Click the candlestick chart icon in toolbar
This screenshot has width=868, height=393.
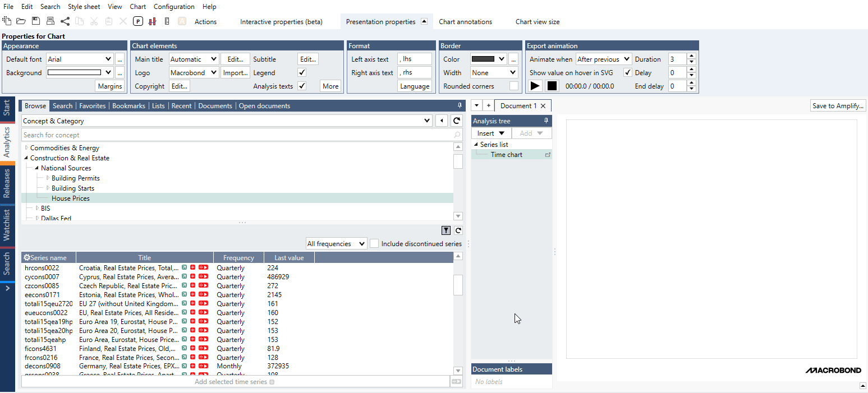pos(152,21)
